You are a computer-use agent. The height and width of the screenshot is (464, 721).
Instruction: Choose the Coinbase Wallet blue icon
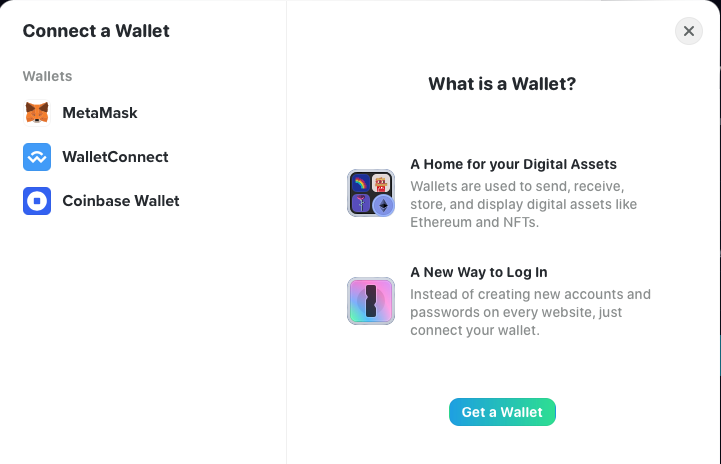tap(37, 201)
